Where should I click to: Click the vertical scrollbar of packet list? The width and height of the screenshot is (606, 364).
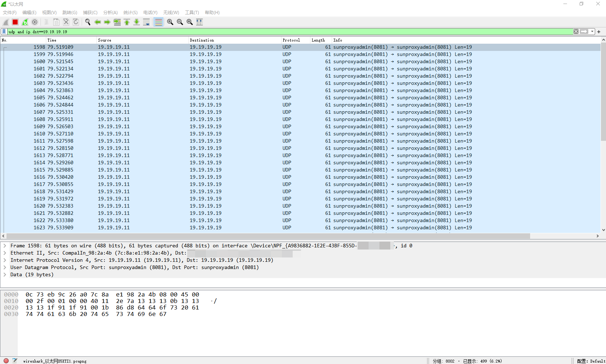point(603,92)
